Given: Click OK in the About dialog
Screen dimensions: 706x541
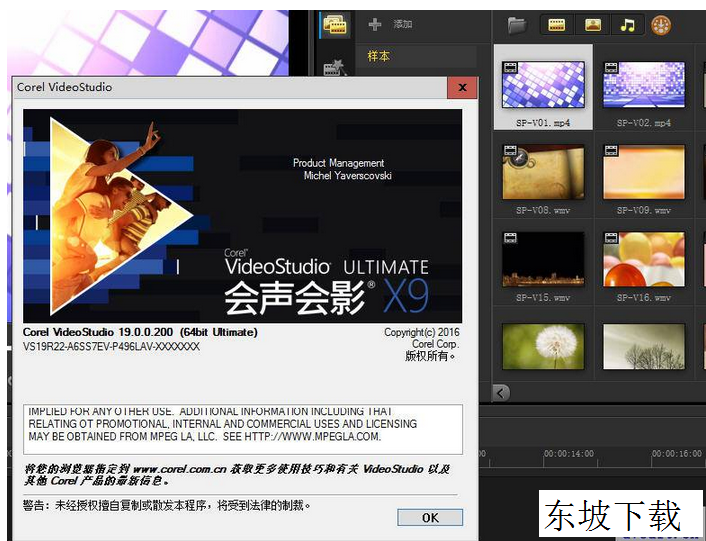Looking at the screenshot, I should [x=430, y=517].
